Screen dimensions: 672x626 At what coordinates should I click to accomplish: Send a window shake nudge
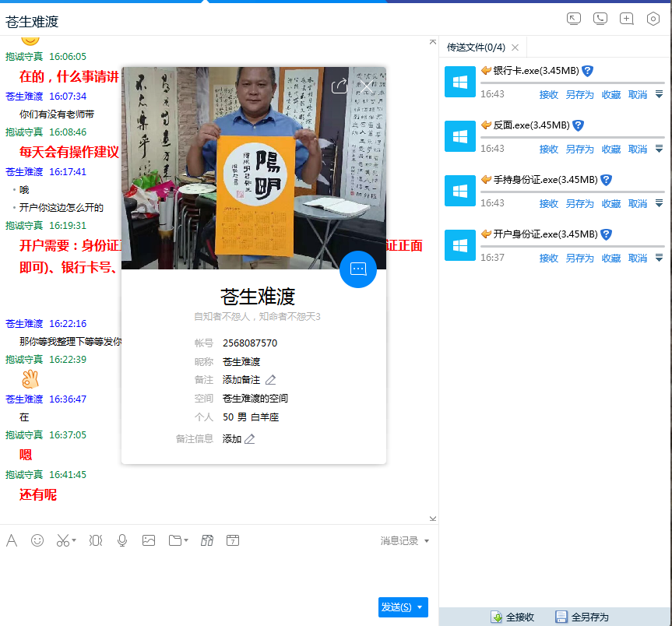coord(96,540)
